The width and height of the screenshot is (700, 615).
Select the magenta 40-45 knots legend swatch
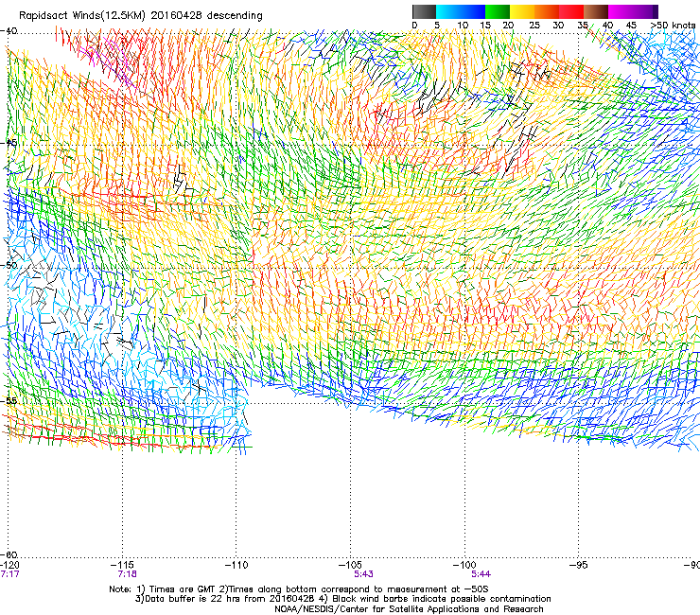(x=621, y=11)
